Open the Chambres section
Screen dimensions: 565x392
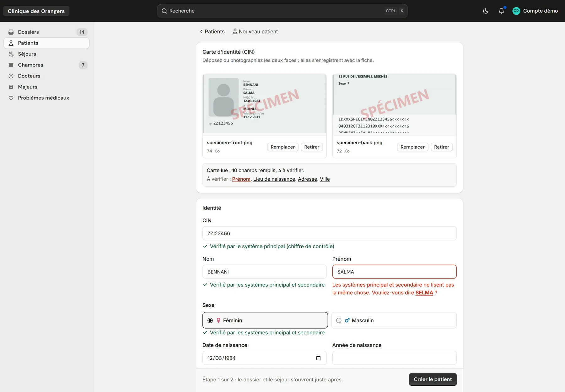click(x=46, y=65)
